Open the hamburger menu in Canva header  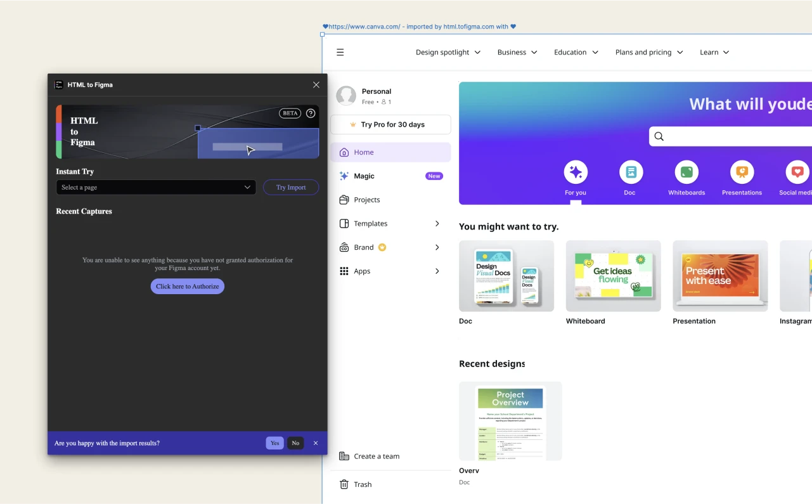[x=340, y=53]
